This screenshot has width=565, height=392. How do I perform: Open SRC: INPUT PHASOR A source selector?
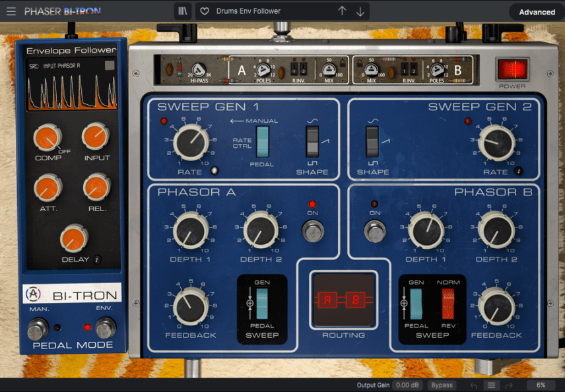(54, 66)
